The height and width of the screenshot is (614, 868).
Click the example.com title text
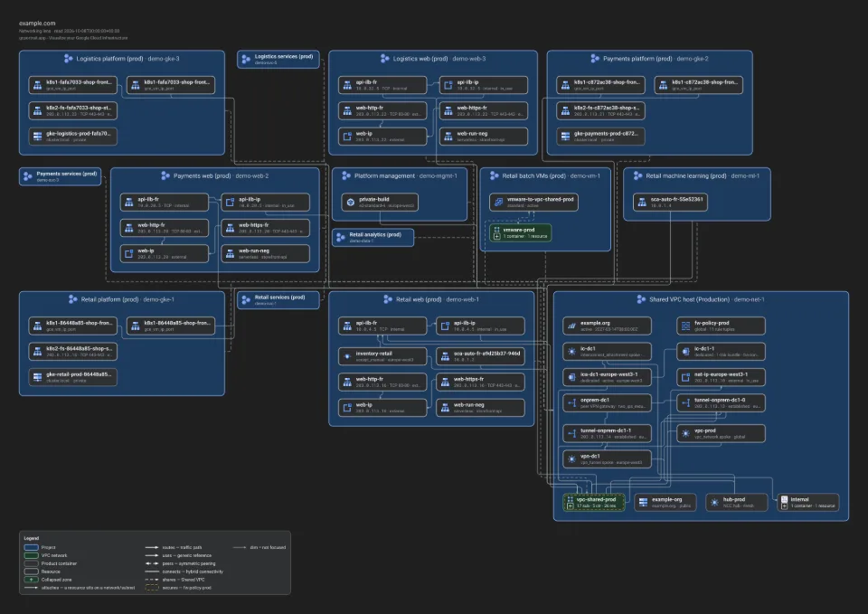coord(37,24)
